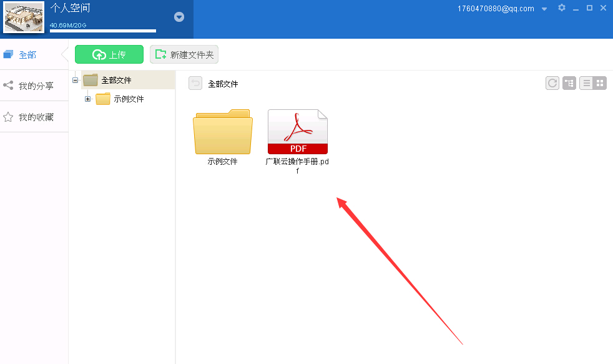The width and height of the screenshot is (613, 364).
Task: Create a folder with 新建文件夹 button
Action: 184,54
